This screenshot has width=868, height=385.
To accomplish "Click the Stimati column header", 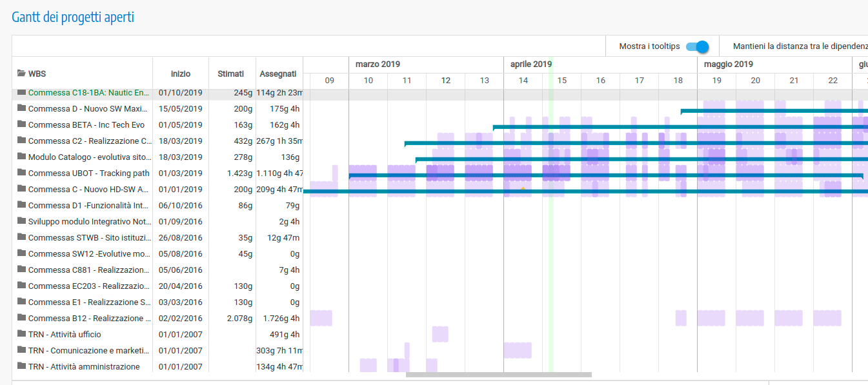I will click(231, 74).
